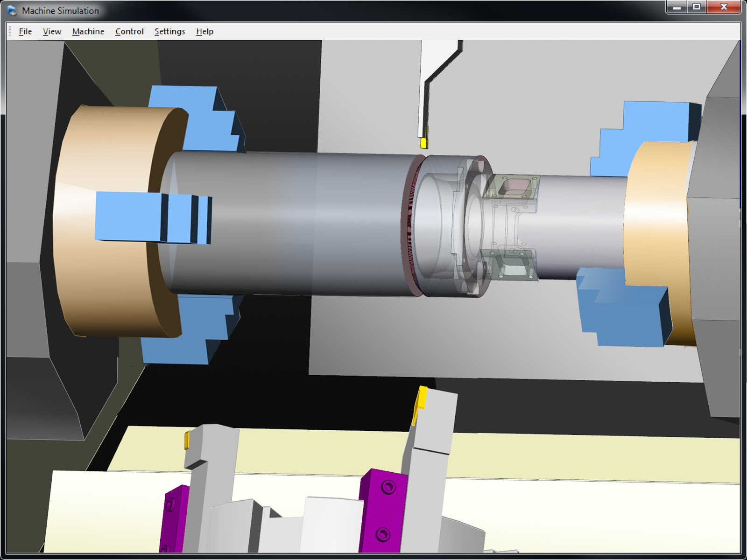Maximize the Machine Simulation window

[698, 7]
